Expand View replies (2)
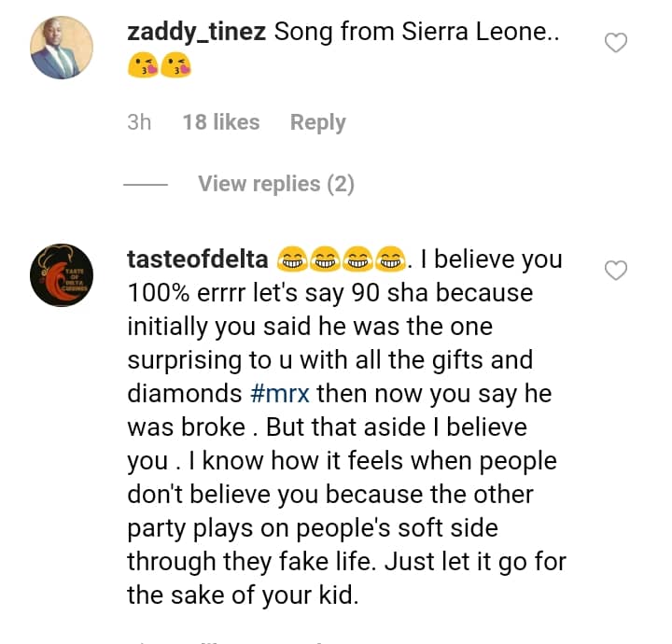 pyautogui.click(x=275, y=184)
